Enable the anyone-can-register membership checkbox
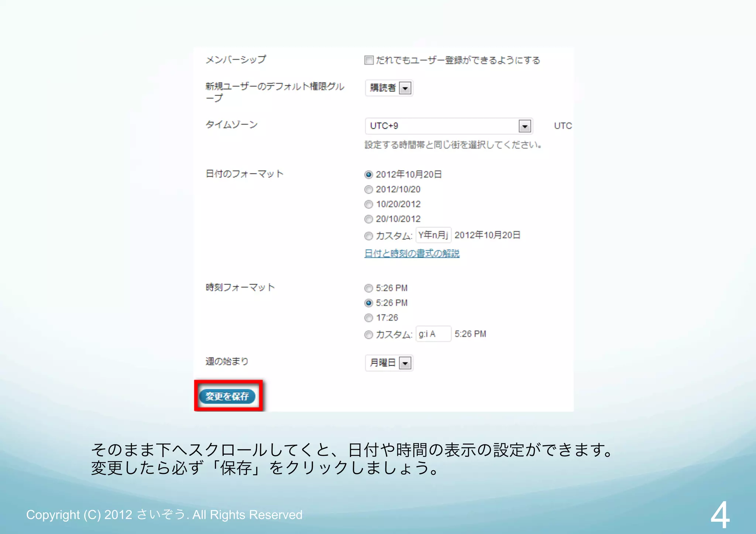The width and height of the screenshot is (756, 534). coord(369,60)
